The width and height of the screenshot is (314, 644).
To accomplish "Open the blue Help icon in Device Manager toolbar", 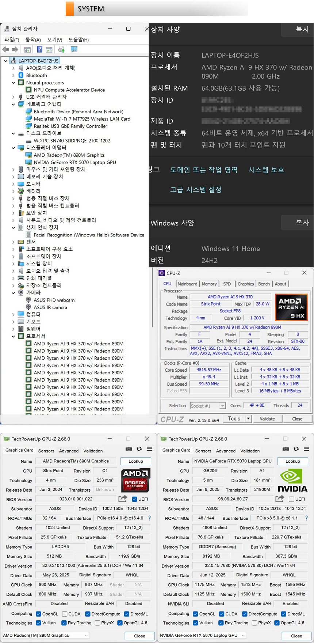I will 39,49.
